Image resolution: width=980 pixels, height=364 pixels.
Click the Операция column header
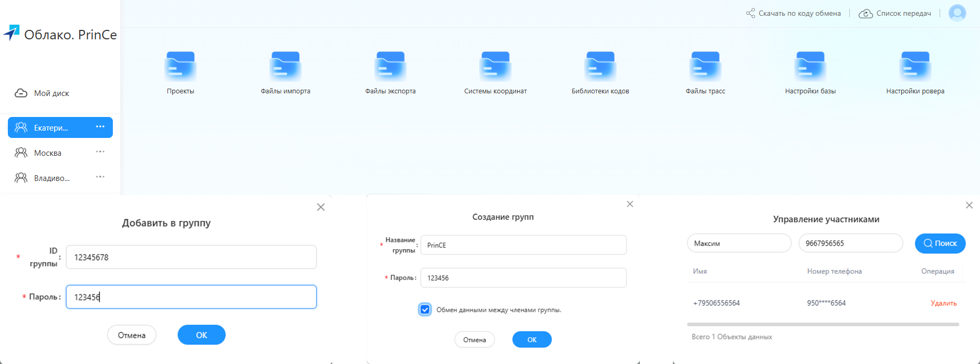pos(937,271)
